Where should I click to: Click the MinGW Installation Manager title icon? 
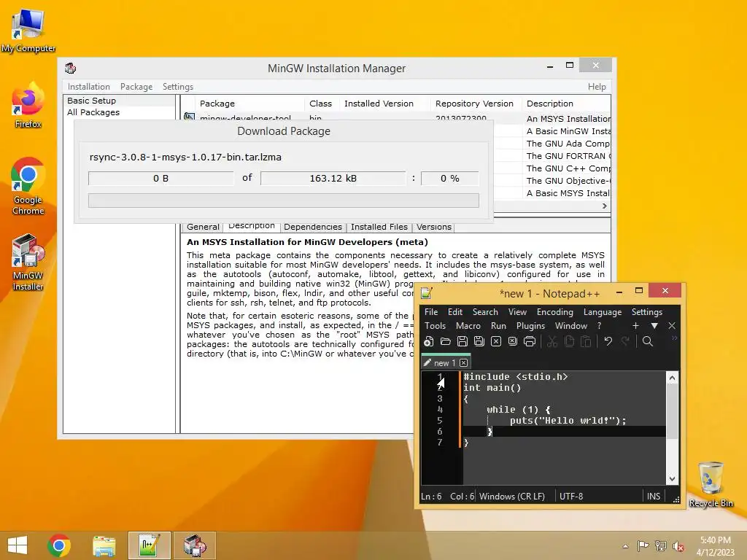[71, 68]
